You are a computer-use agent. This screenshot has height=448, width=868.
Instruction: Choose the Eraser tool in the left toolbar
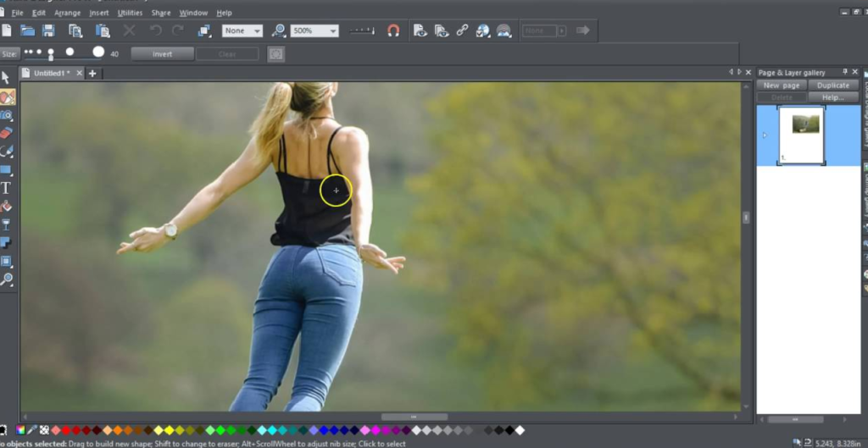[x=7, y=133]
